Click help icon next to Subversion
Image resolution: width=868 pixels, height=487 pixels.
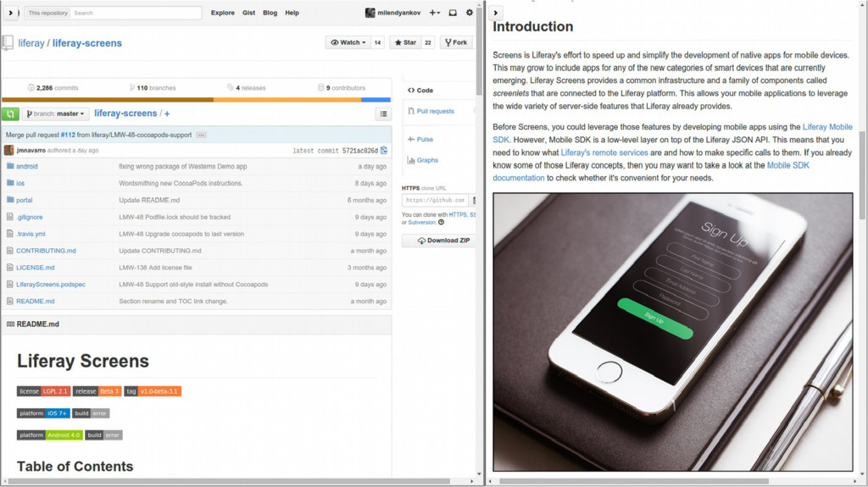[x=441, y=223]
